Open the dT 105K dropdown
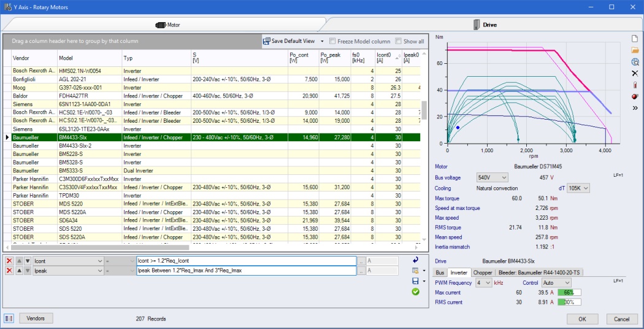The height and width of the screenshot is (329, 644). [578, 188]
